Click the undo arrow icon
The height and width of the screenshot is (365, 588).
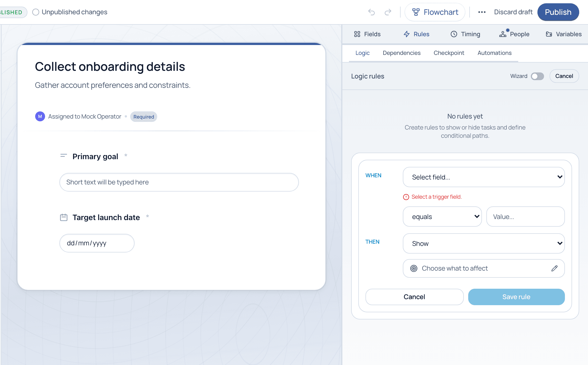coord(371,12)
